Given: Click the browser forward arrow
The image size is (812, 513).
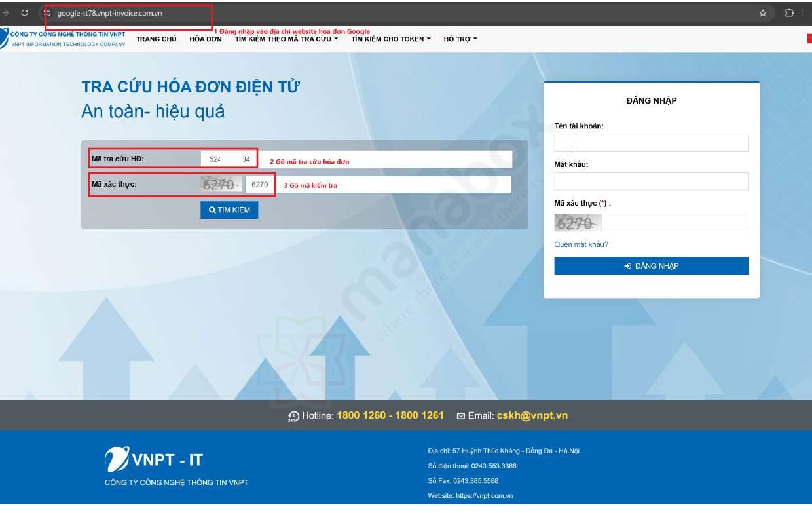Looking at the screenshot, I should [6, 13].
